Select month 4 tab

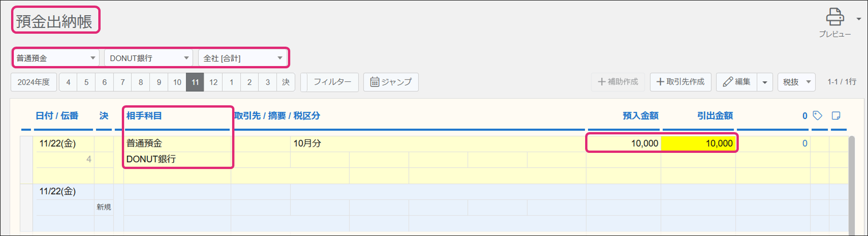[x=68, y=82]
